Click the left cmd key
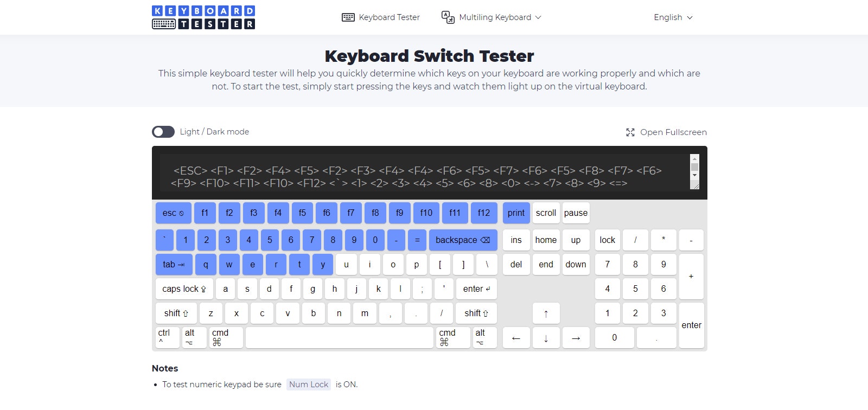The width and height of the screenshot is (868, 410). 226,337
